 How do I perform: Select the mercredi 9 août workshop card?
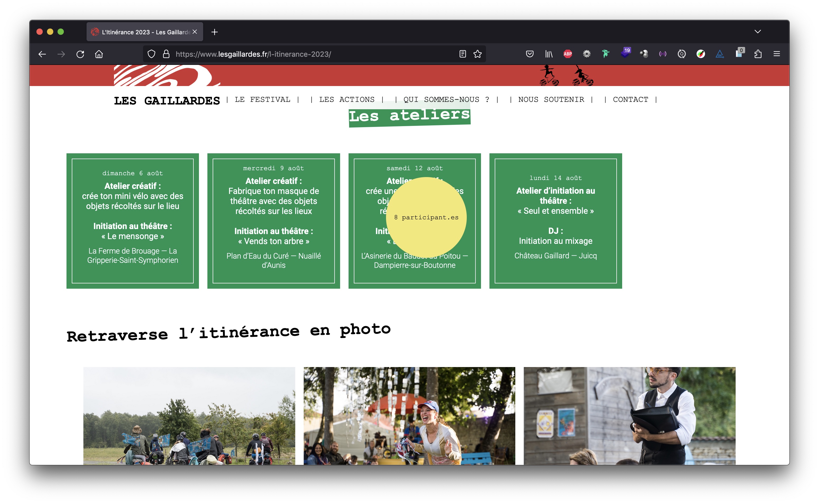pyautogui.click(x=274, y=221)
